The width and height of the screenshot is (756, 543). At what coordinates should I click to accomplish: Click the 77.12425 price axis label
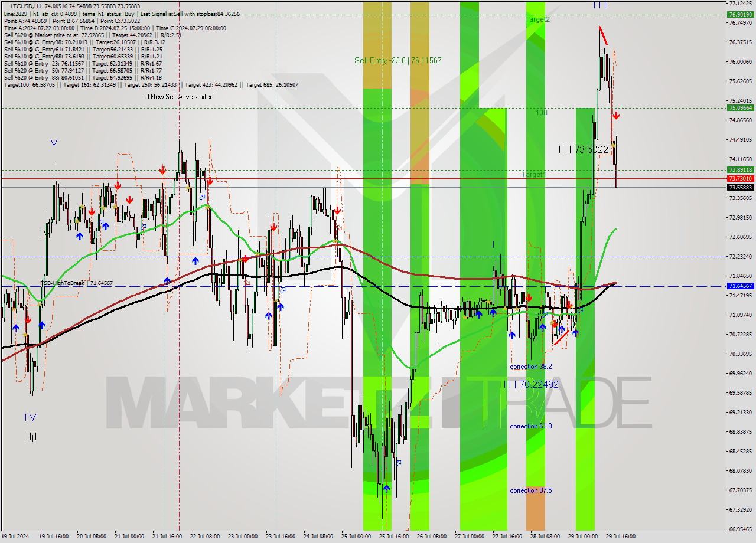pyautogui.click(x=740, y=4)
